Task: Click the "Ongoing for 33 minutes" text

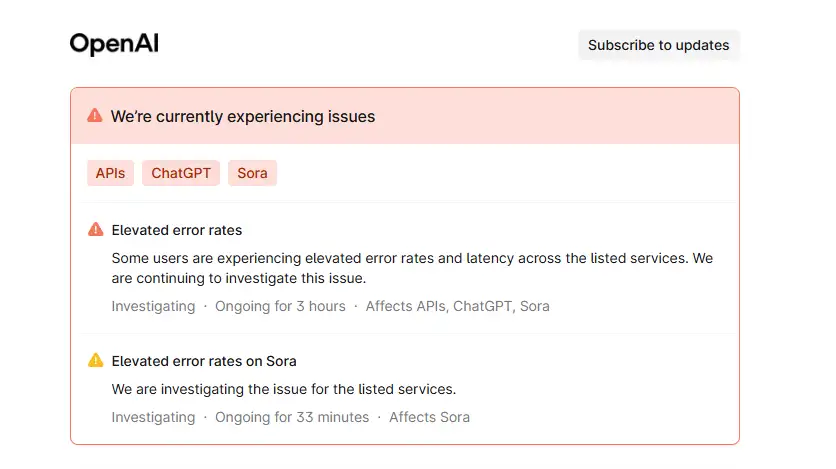Action: click(x=292, y=417)
